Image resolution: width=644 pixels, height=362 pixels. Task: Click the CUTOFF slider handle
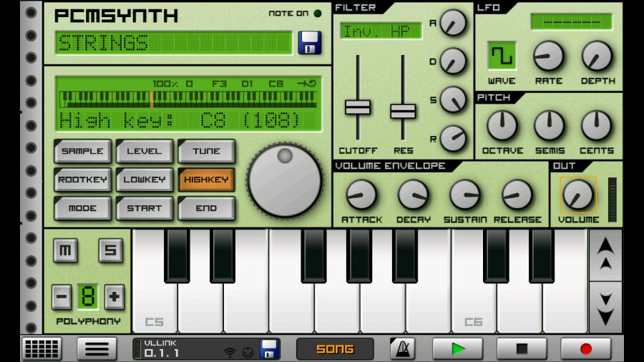pos(358,107)
